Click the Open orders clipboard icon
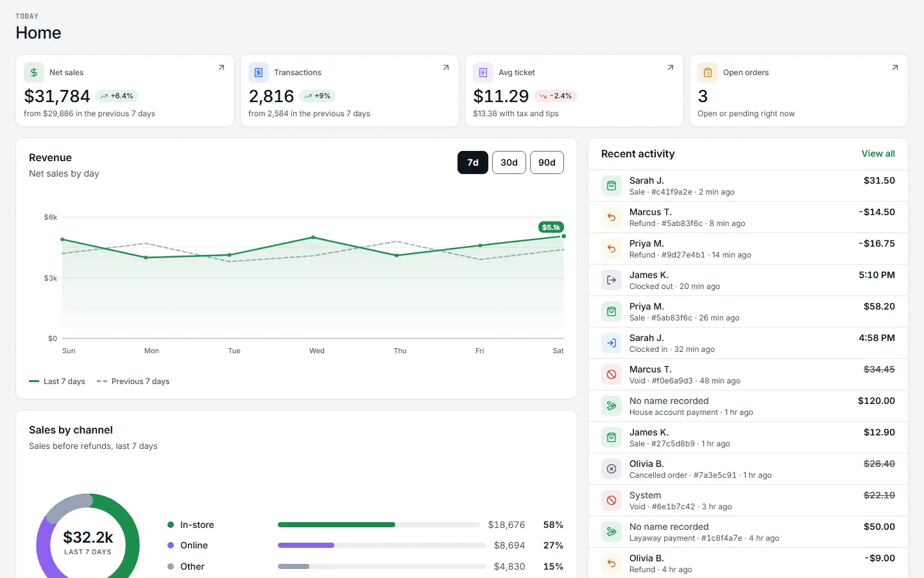This screenshot has height=578, width=924. [708, 73]
